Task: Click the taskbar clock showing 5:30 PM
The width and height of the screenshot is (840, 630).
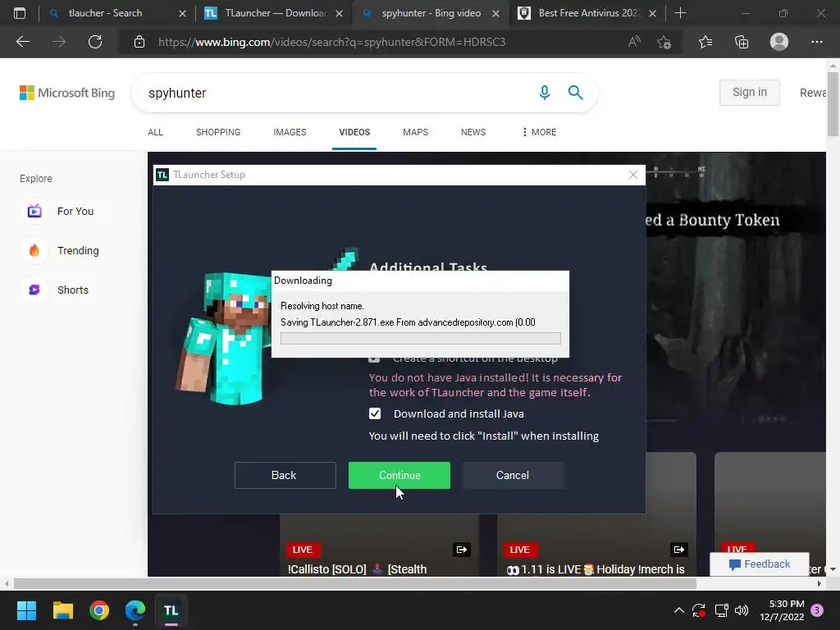Action: coord(782,610)
